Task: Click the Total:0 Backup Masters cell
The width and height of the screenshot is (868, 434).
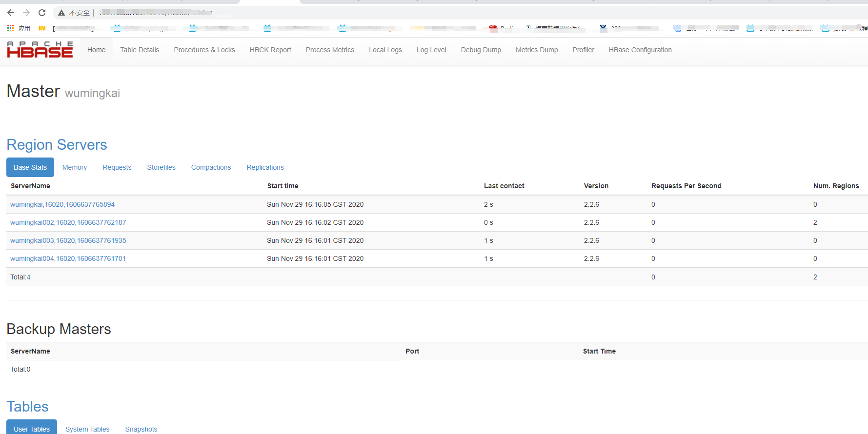Action: click(x=20, y=369)
